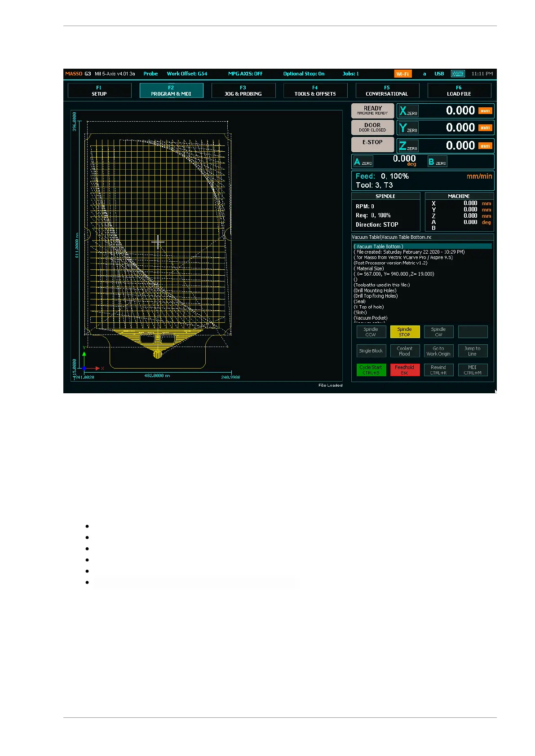Select the '(Drill Mounting Holes)' line
535x756 pixels.
(375, 290)
